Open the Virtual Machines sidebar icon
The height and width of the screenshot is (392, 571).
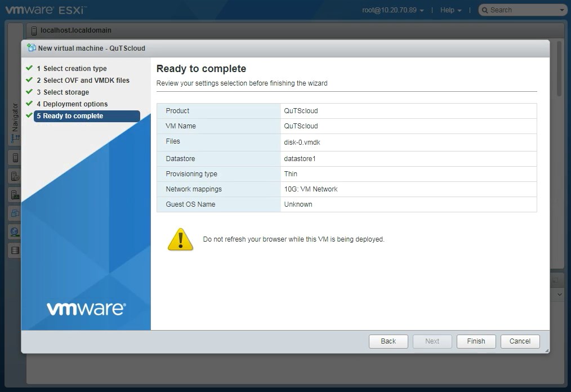[x=15, y=213]
